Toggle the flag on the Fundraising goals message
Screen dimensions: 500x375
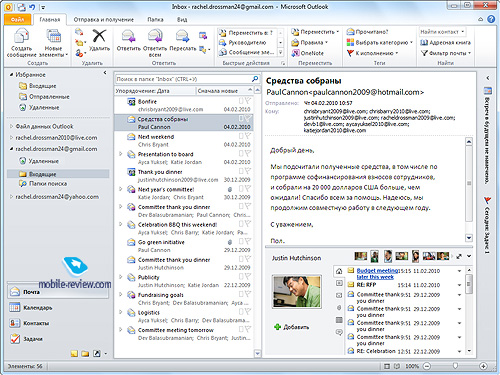247,294
